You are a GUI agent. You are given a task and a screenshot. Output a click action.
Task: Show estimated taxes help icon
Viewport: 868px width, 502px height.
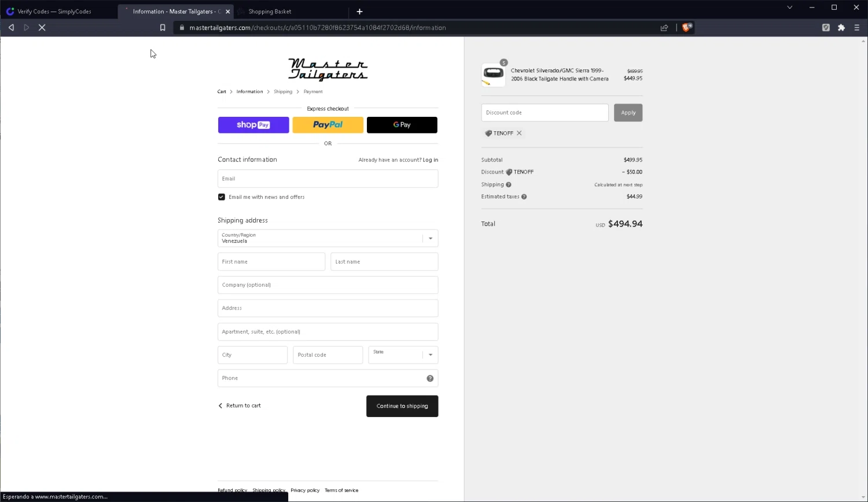click(x=524, y=197)
